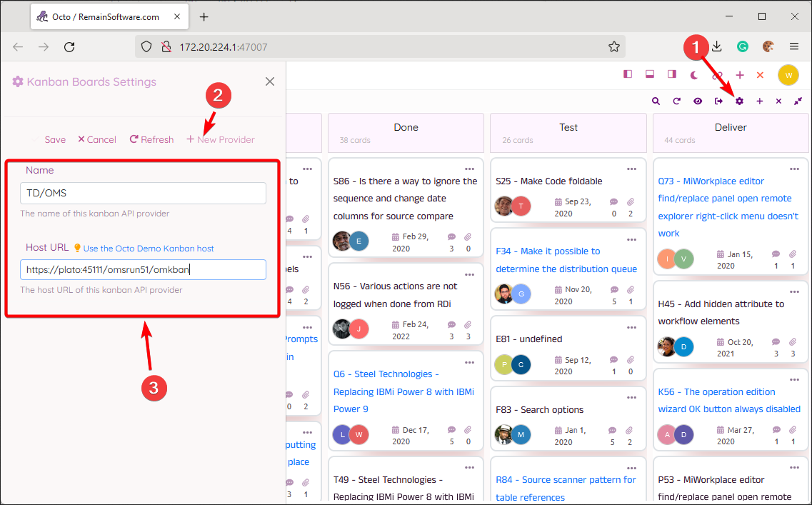Toggle the left sidebar panel layout icon
Image resolution: width=812 pixels, height=505 pixels.
(x=628, y=74)
